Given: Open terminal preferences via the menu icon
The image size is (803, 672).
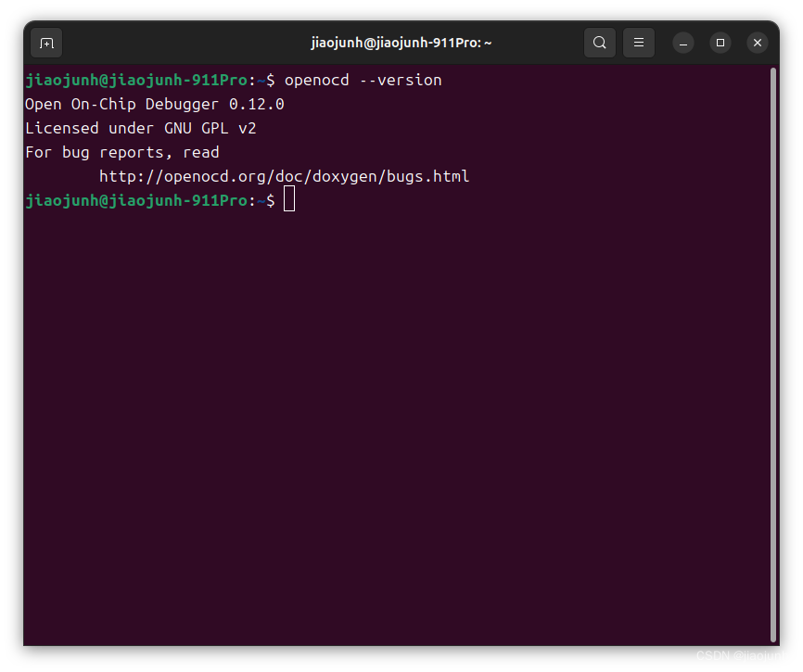Looking at the screenshot, I should pyautogui.click(x=638, y=42).
